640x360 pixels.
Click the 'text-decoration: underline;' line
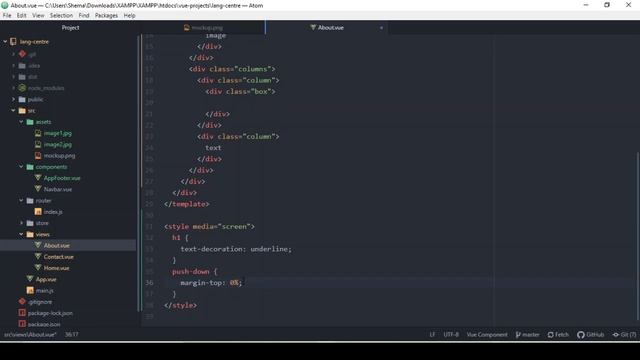pyautogui.click(x=236, y=249)
